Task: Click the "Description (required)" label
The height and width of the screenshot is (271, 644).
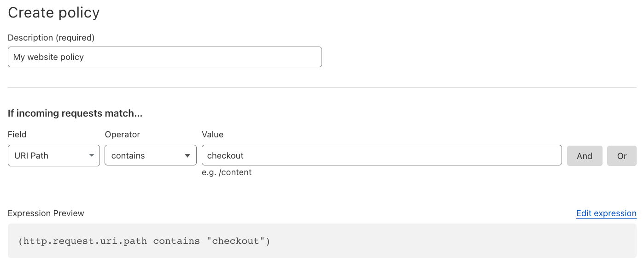Action: click(51, 38)
